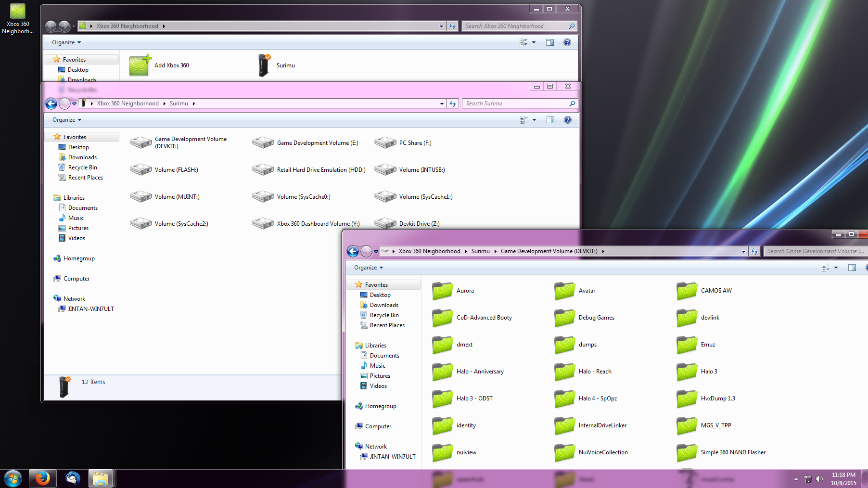This screenshot has width=868, height=488.
Task: Toggle preview pane in top Neighborhood window
Action: [550, 42]
